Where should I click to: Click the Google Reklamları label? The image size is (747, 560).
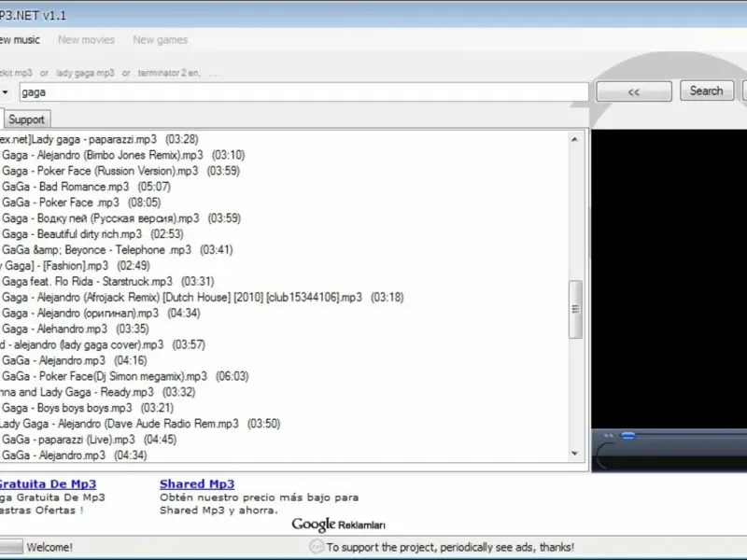coord(338,525)
